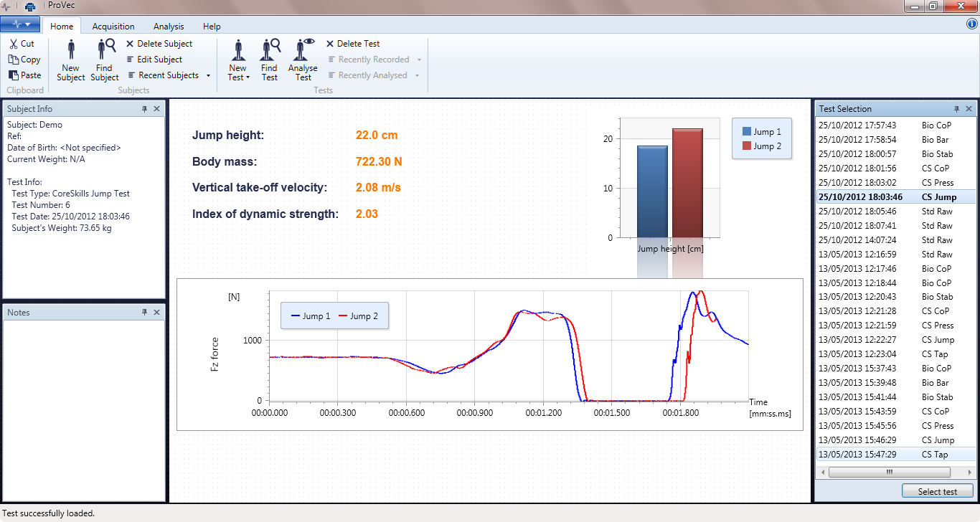
Task: Click Jump 1 entry in force graph legend
Action: coord(311,316)
